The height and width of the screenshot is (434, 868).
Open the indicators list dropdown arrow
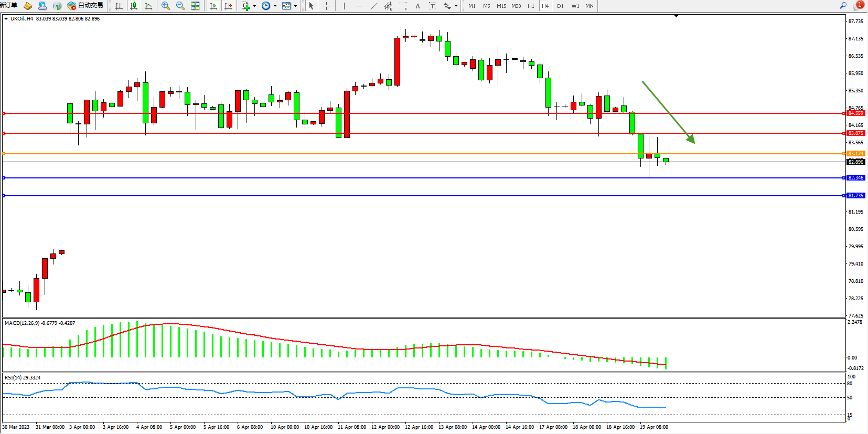(255, 6)
